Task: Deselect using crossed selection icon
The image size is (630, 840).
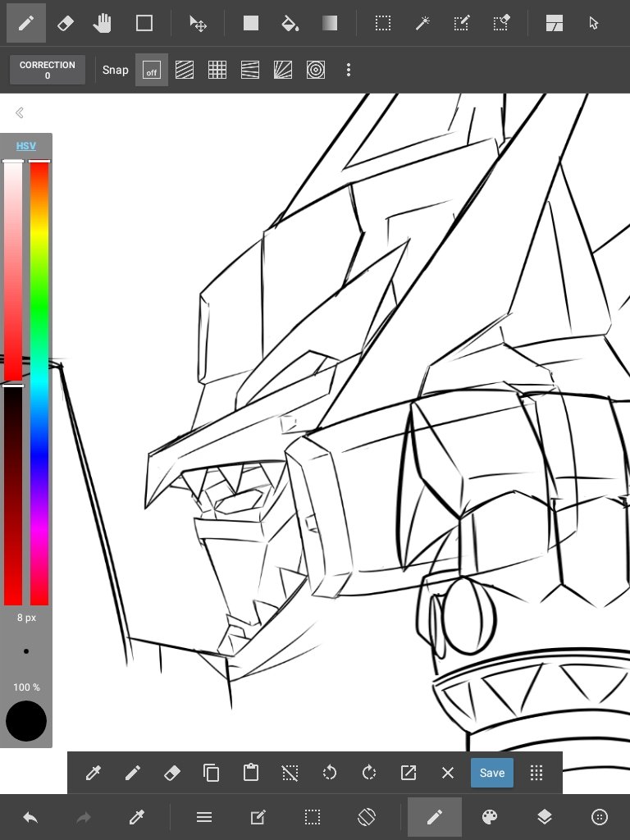Action: [290, 773]
